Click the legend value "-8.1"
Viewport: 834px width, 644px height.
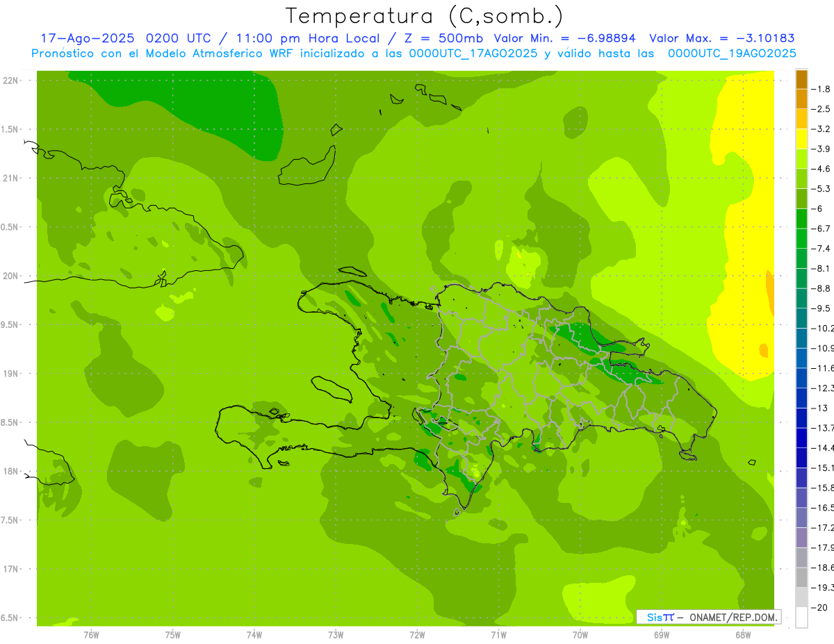tap(821, 268)
